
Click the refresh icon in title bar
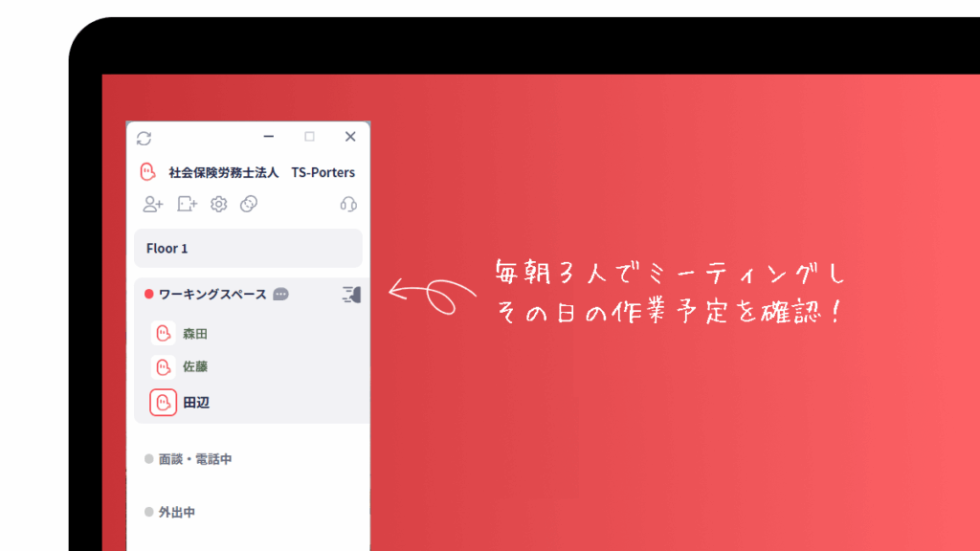[144, 138]
